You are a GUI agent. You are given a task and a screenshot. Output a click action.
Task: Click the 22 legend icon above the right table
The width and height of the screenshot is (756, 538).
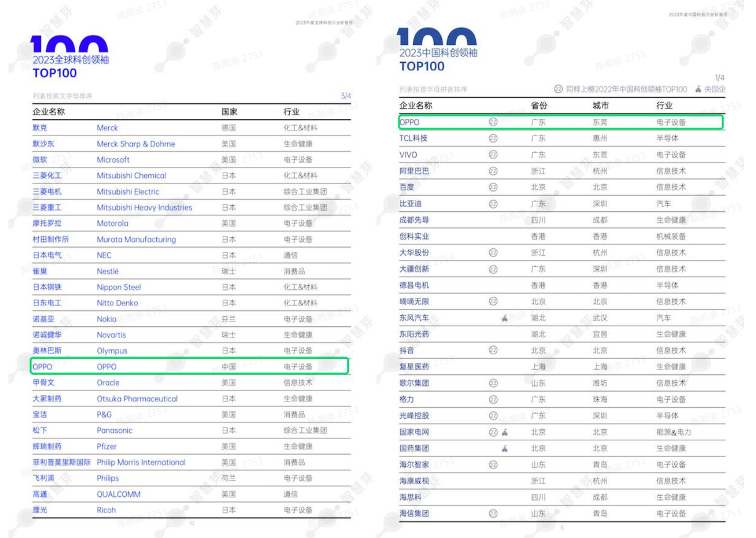[558, 89]
